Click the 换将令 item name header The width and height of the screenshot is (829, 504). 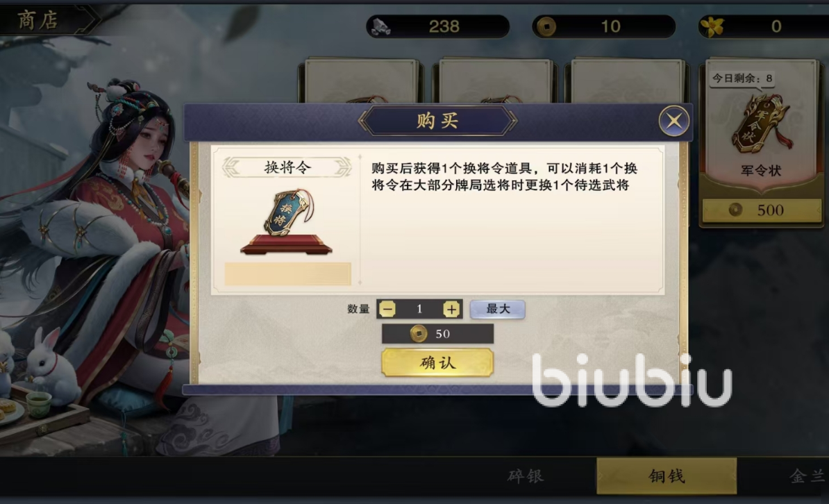287,167
